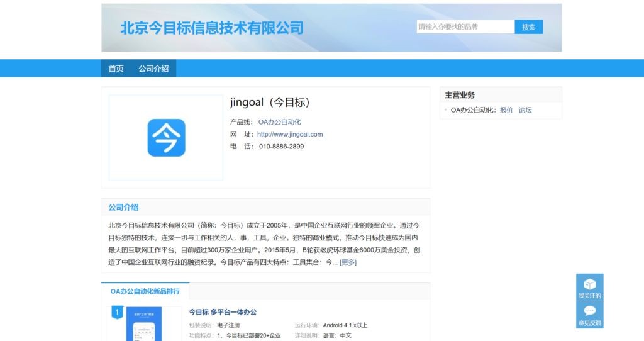Open the 公司介绍 navigation item
Image resolution: width=644 pixels, height=341 pixels.
[x=153, y=69]
